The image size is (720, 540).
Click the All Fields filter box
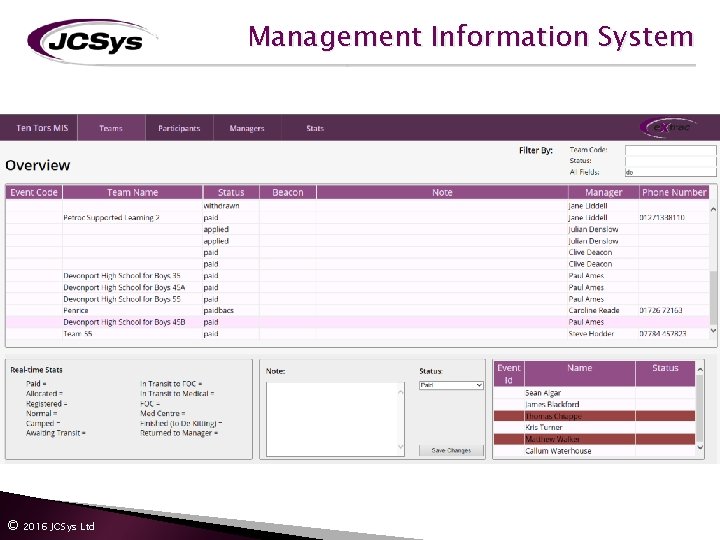[x=670, y=172]
